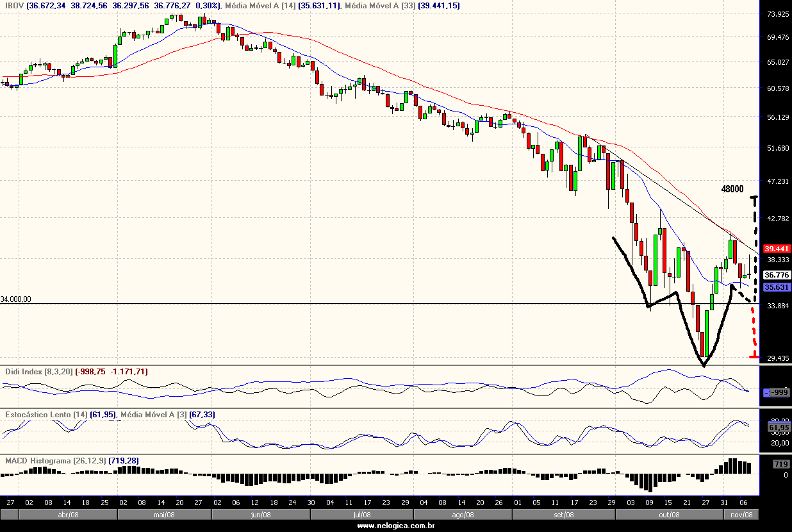Viewport: 792px width, 532px height.
Task: Click the 61,95 stochastic value tag
Action: tap(778, 427)
